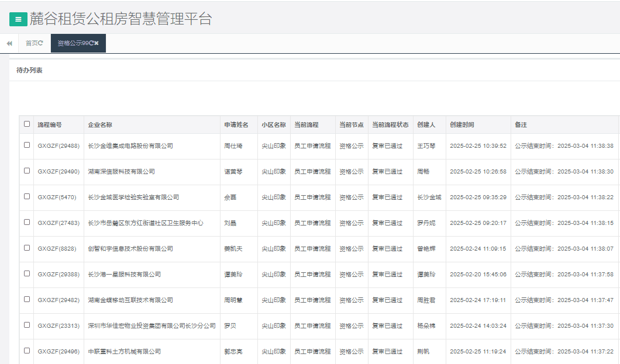Refresh the 首页 tab via its refresh icon

coord(40,43)
